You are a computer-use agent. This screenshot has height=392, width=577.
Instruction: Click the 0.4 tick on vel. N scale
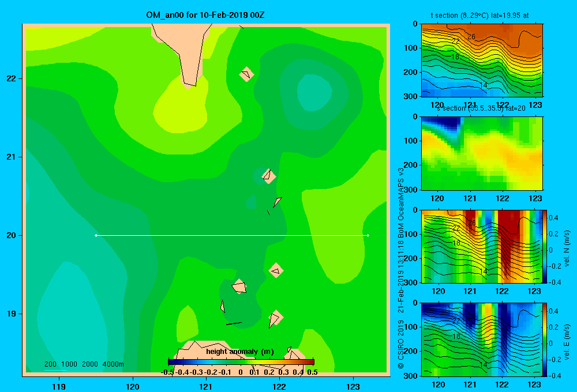(x=553, y=218)
